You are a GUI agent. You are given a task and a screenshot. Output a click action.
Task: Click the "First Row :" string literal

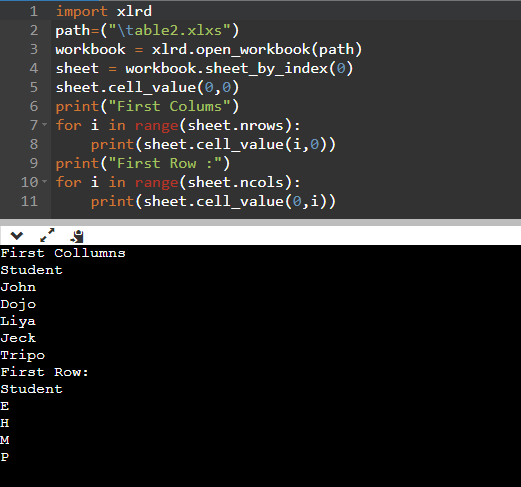[x=165, y=164]
